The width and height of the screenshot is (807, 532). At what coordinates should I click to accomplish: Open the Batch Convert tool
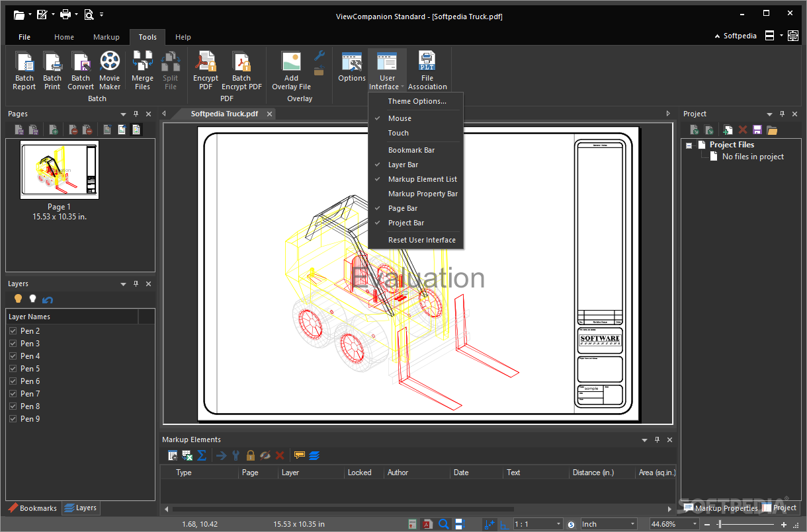[x=81, y=71]
